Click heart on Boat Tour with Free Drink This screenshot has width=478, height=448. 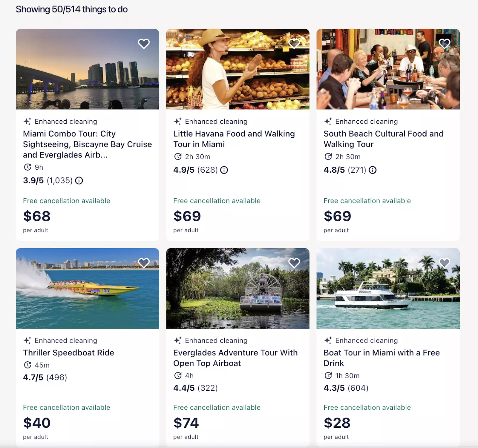444,263
